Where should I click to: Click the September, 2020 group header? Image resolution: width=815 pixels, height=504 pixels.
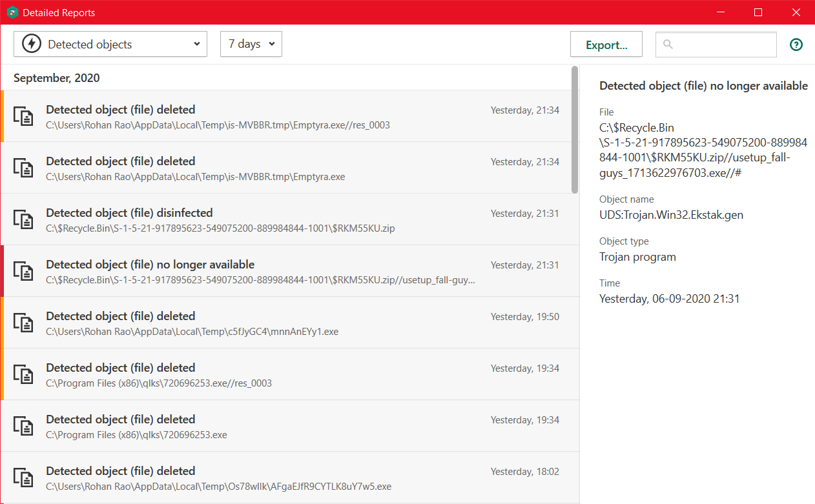coord(57,78)
